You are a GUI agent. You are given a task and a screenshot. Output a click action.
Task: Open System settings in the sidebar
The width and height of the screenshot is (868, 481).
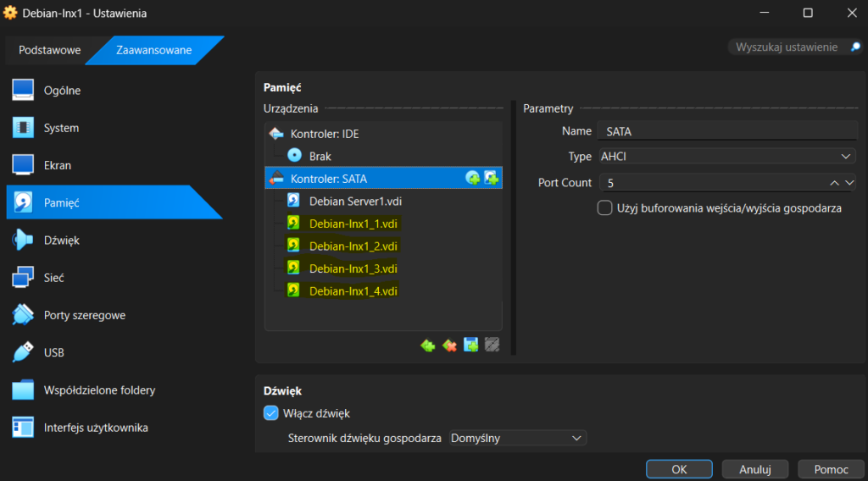(61, 128)
